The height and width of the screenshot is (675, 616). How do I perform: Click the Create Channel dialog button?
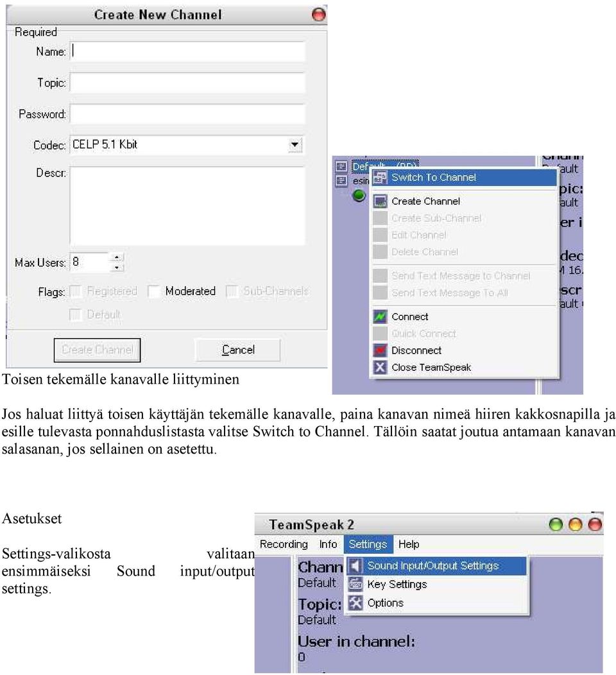98,350
